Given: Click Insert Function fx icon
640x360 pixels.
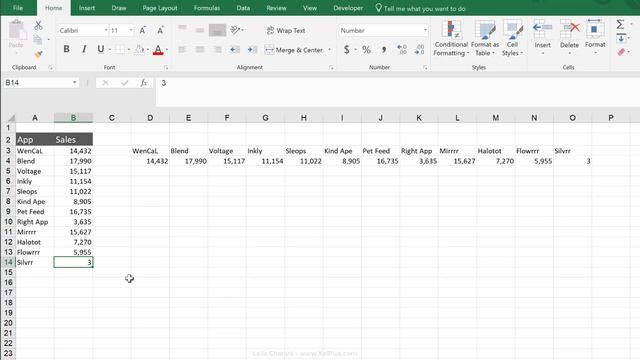Looking at the screenshot, I should (x=144, y=83).
